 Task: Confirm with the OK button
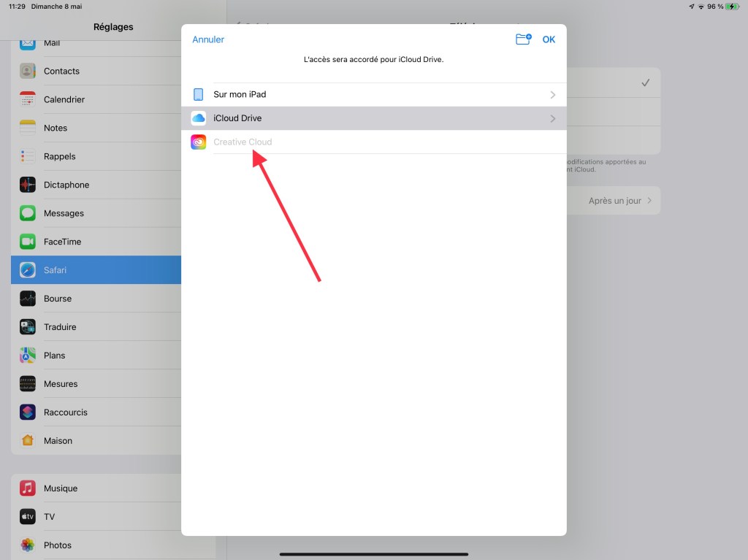click(549, 39)
